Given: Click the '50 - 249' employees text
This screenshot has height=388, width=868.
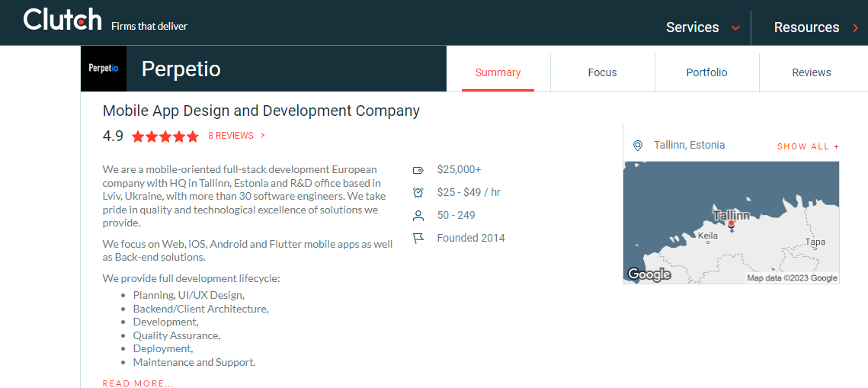Looking at the screenshot, I should tap(456, 215).
